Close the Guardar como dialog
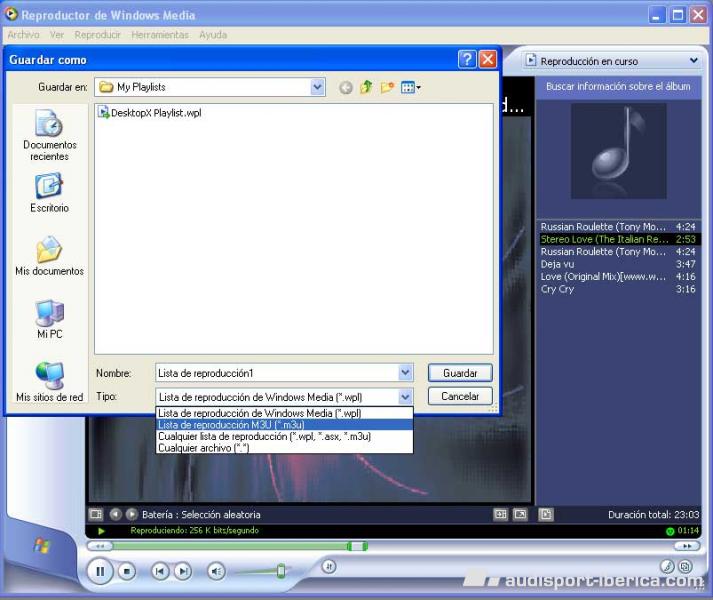This screenshot has height=600, width=713. pyautogui.click(x=488, y=59)
